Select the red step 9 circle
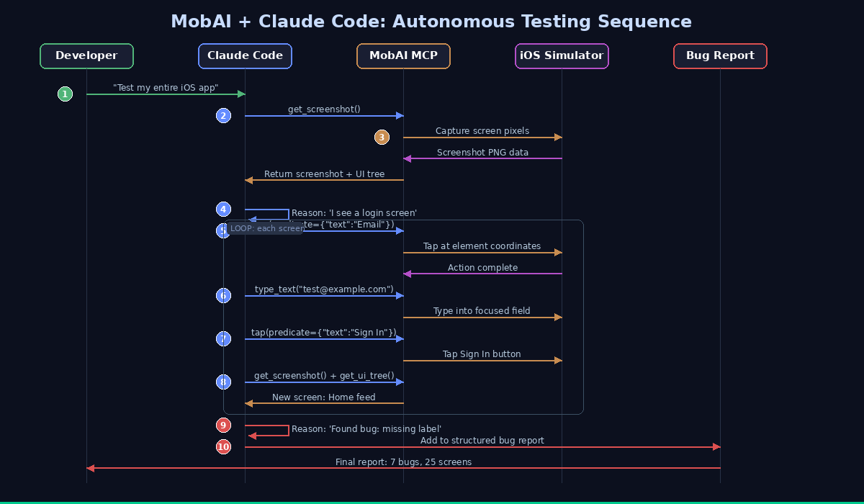Screen dimensions: 864x504 pyautogui.click(x=223, y=426)
